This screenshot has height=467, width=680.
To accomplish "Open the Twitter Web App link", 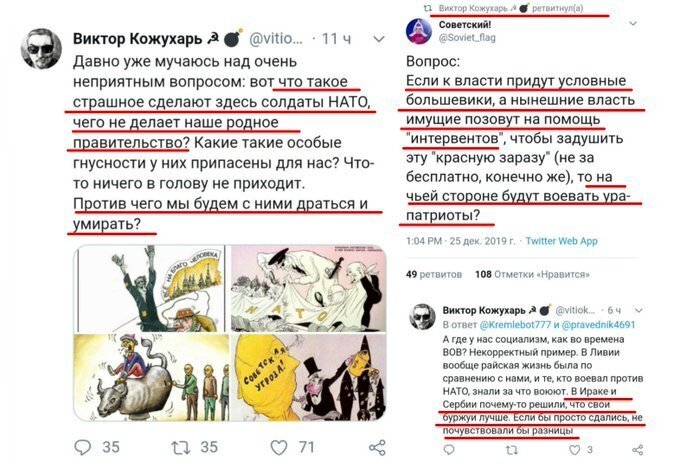I will (561, 241).
